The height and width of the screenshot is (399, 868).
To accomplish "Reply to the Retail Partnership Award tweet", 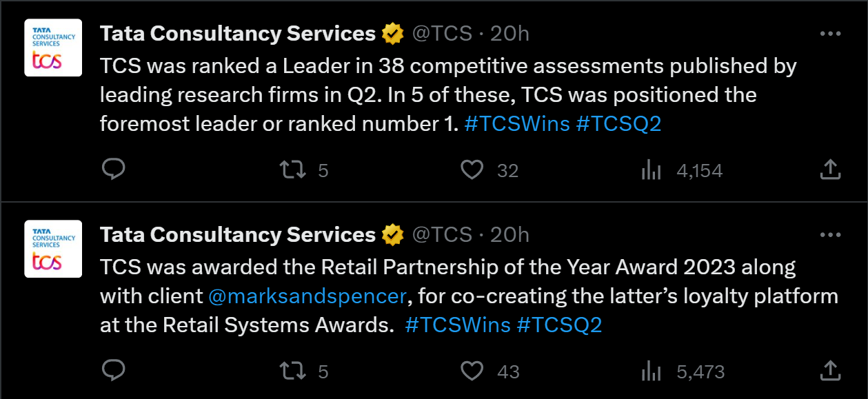I will (x=113, y=371).
